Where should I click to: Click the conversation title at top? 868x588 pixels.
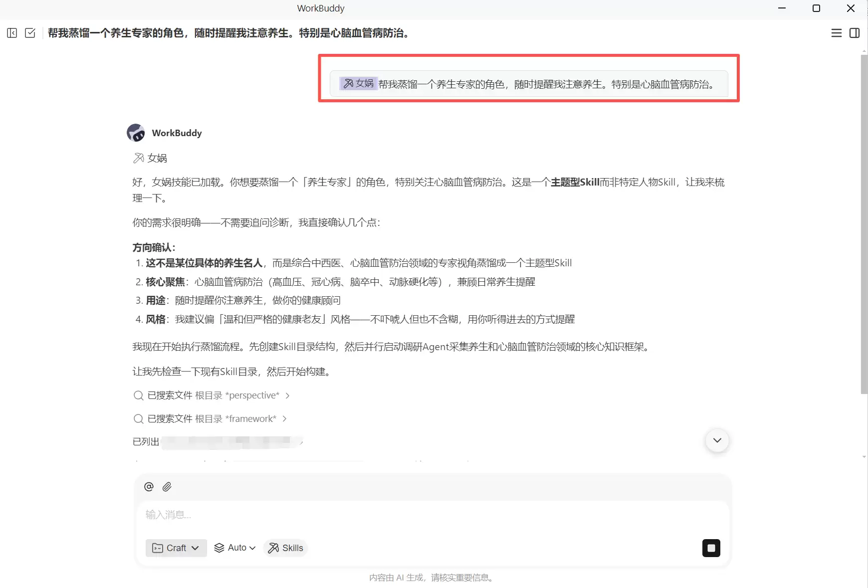(229, 33)
